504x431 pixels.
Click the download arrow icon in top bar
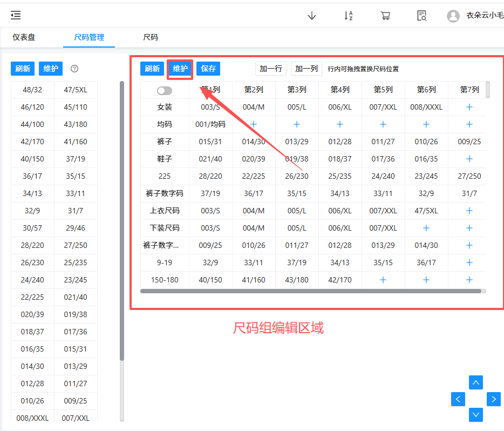coord(312,15)
